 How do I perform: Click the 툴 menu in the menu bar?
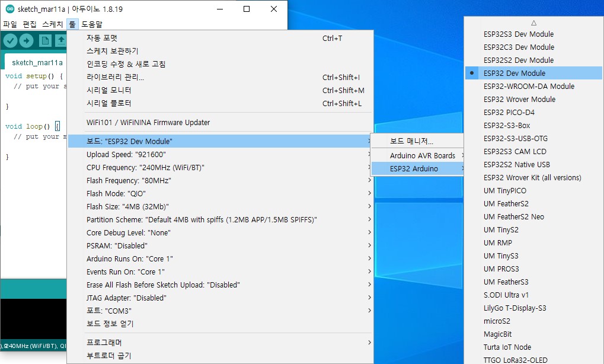click(x=72, y=24)
